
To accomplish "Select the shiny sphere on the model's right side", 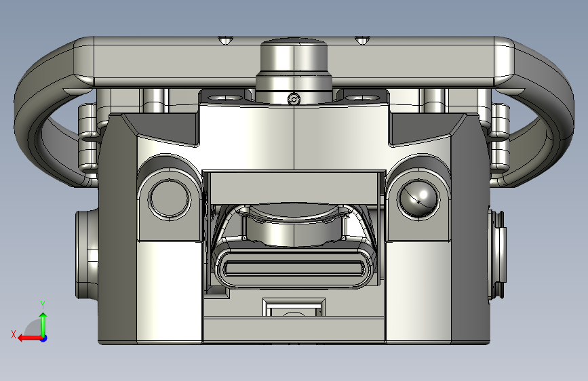I will pos(418,199).
